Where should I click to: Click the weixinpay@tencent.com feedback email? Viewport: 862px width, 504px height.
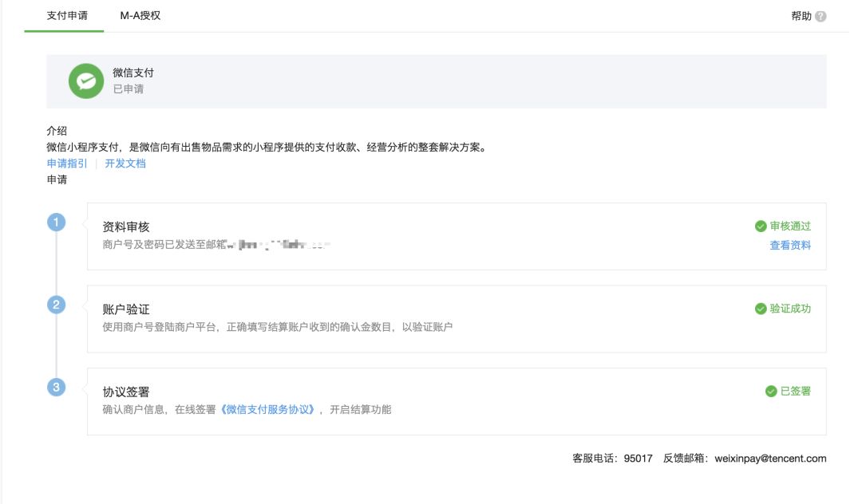tap(770, 459)
